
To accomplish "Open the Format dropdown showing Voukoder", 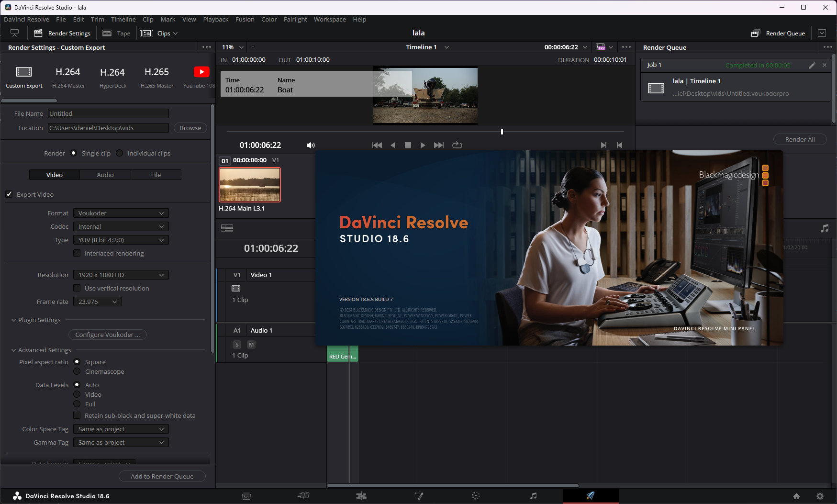I will [x=121, y=213].
